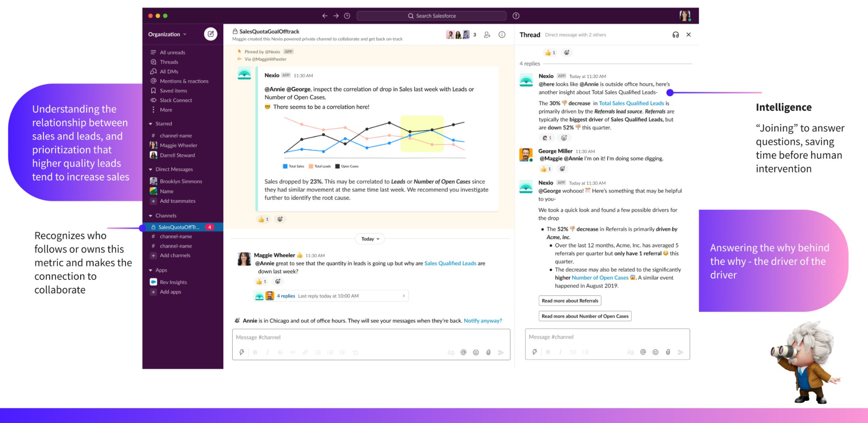Click the compose new message icon
The image size is (868, 423).
(x=211, y=34)
